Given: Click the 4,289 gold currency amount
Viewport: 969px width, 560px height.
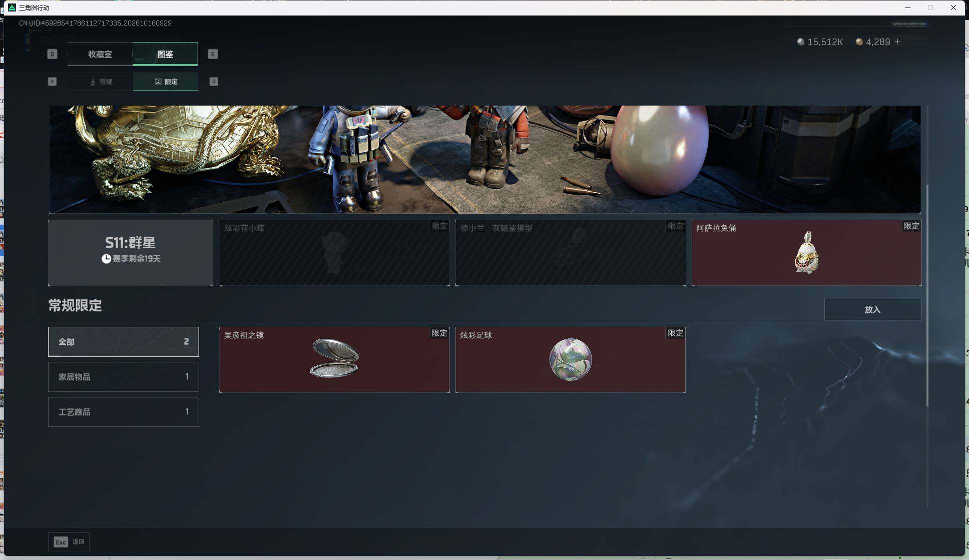Looking at the screenshot, I should [x=878, y=42].
